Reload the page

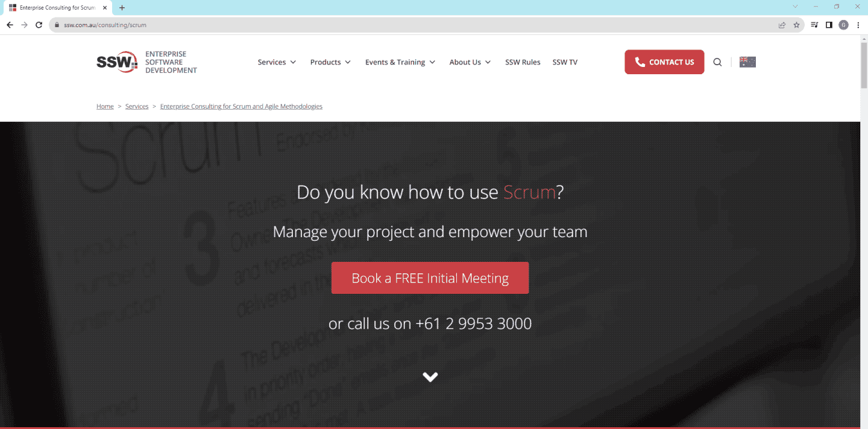pos(39,25)
